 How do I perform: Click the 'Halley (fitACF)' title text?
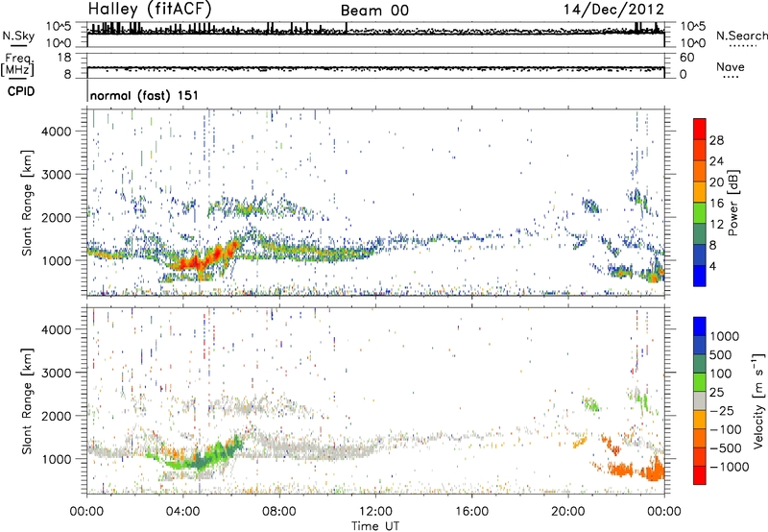(150, 9)
